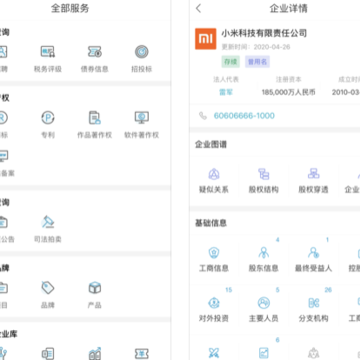
Task: Open the 债券信息 bond information icon
Action: click(95, 52)
